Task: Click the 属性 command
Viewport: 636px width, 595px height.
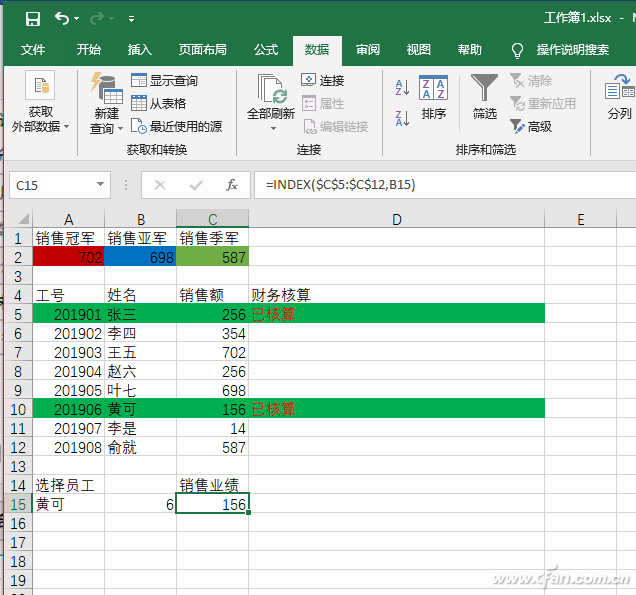Action: click(x=323, y=103)
